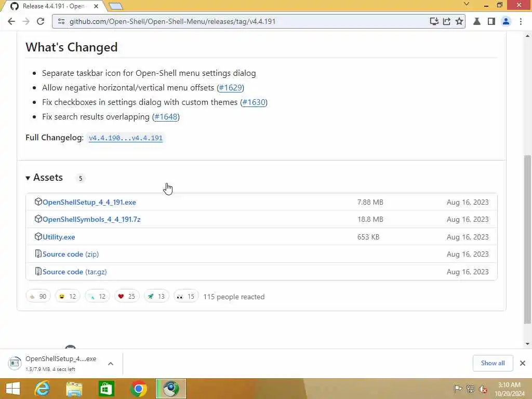Image resolution: width=532 pixels, height=399 pixels.
Task: Toggle hooray reaction with 12
Action: pyautogui.click(x=97, y=297)
